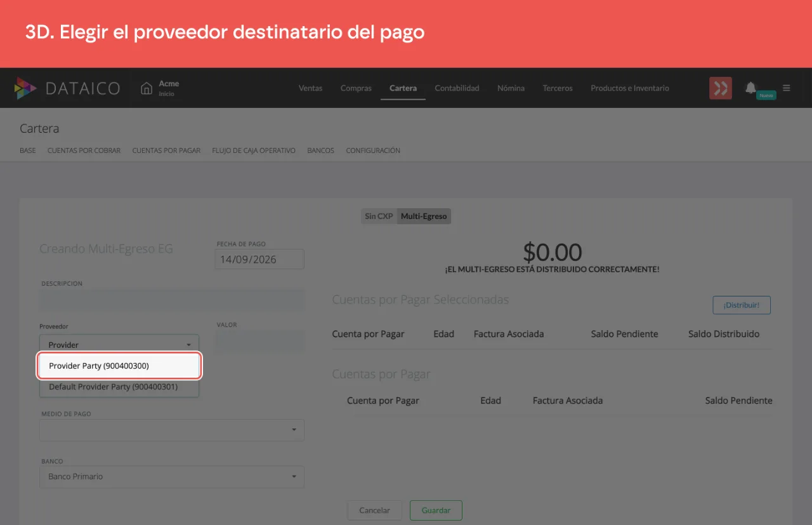Open the Banco Primario dropdown

pos(172,477)
